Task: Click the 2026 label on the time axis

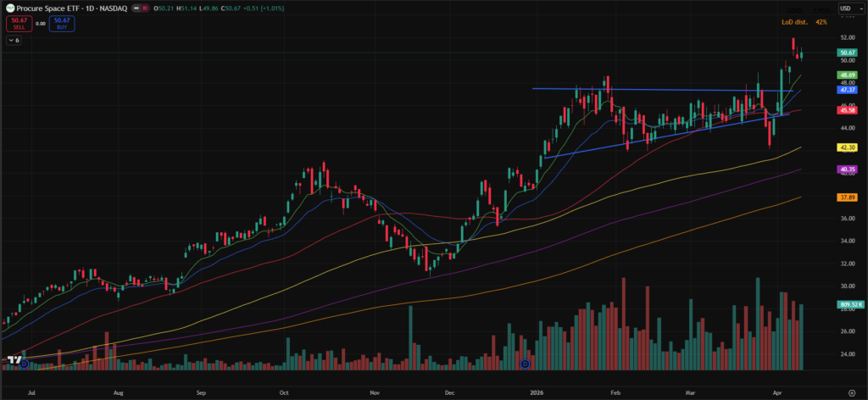Action: point(535,394)
